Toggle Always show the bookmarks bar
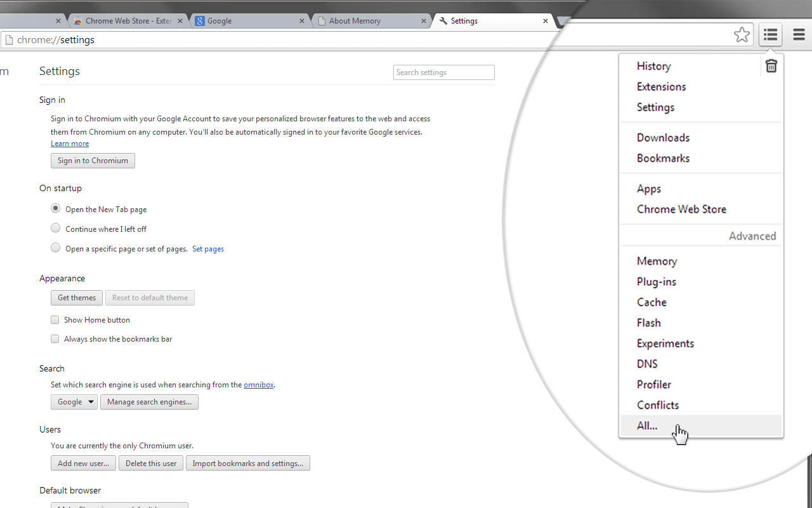Image resolution: width=812 pixels, height=508 pixels. point(55,339)
